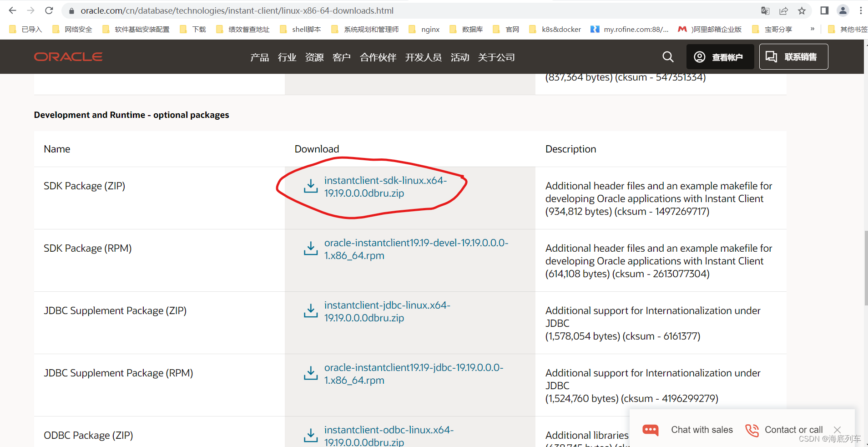Open the 数据库 bookmark folder
This screenshot has width=868, height=447.
point(467,29)
